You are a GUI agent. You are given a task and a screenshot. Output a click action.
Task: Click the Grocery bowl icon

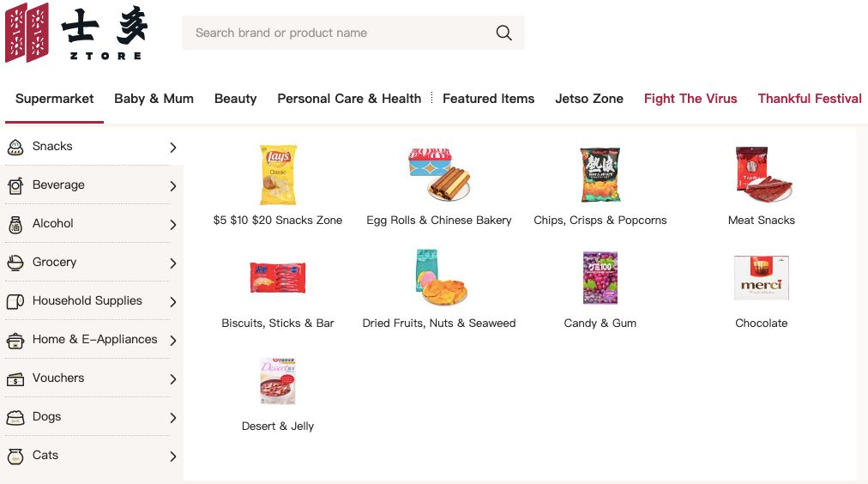pyautogui.click(x=15, y=263)
